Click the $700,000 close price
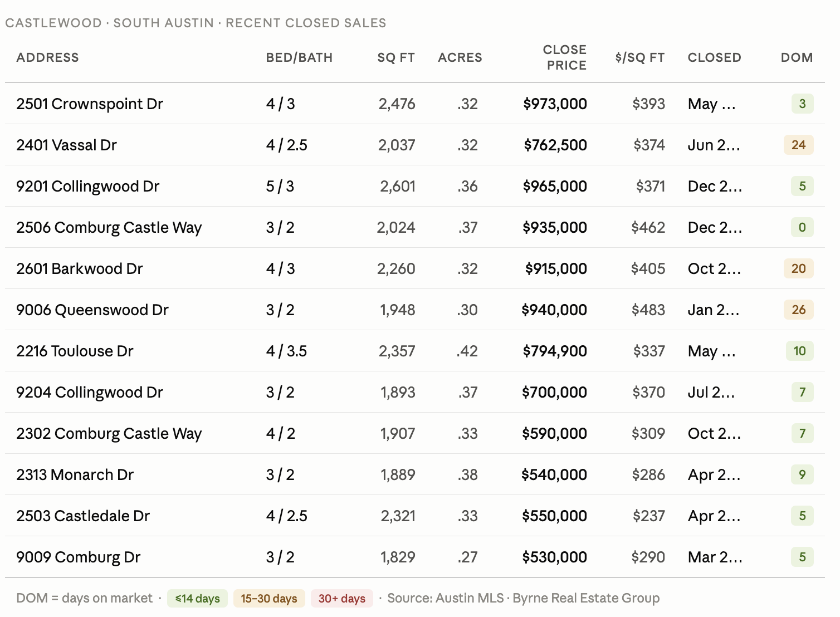Viewport: 840px width, 617px height. 554,392
